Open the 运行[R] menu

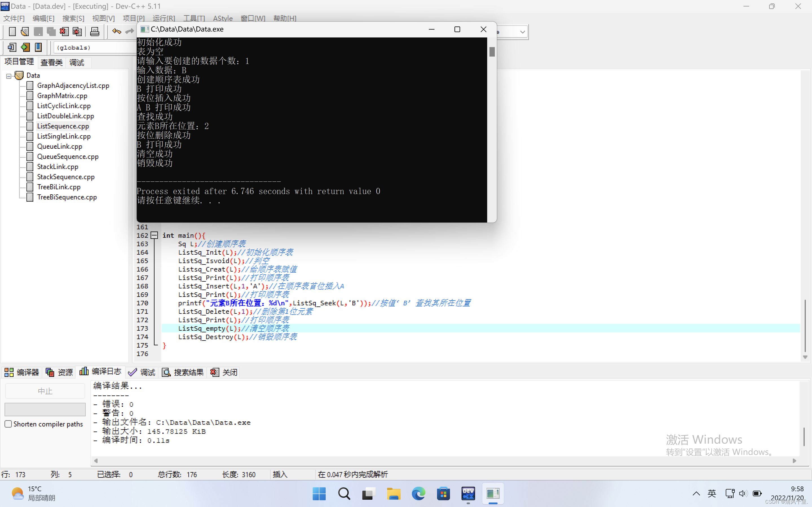click(x=164, y=18)
